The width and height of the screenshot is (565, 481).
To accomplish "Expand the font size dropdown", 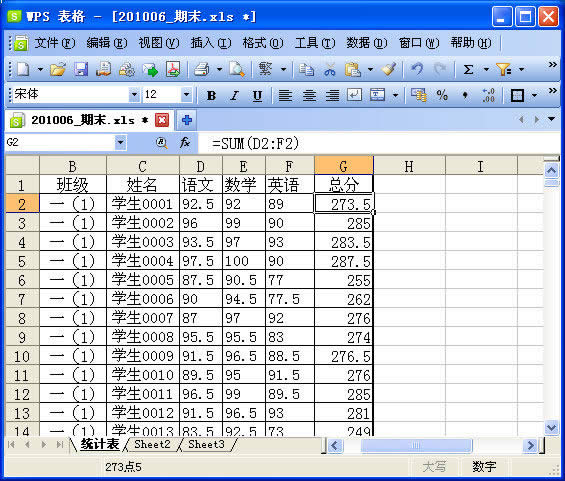I will point(186,95).
